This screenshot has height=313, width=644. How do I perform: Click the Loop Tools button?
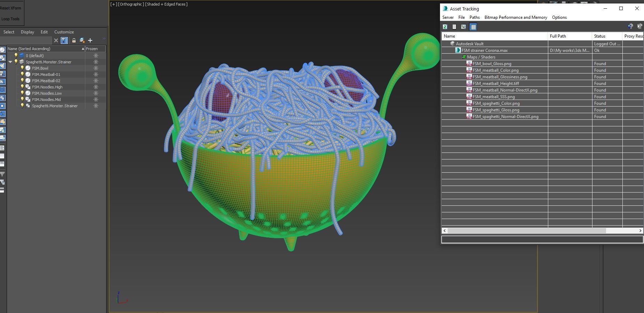tap(10, 19)
